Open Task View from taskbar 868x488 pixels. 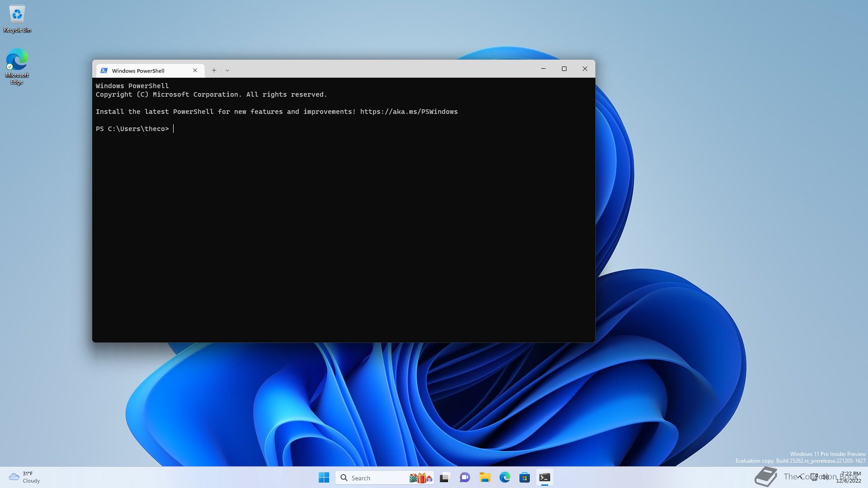click(x=445, y=478)
